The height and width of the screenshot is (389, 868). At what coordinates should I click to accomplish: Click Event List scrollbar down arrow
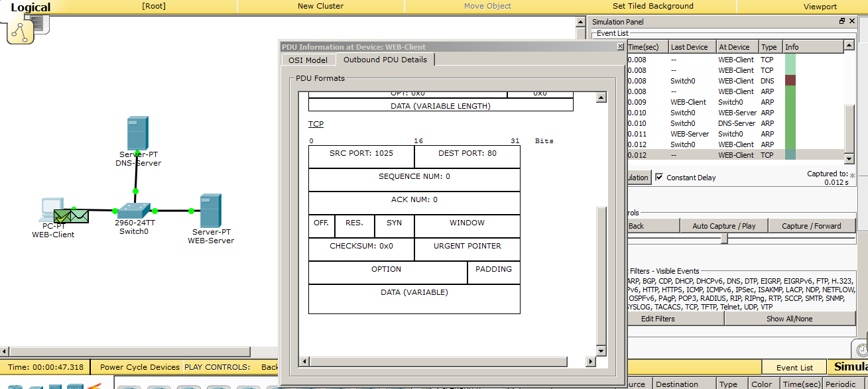[x=849, y=159]
